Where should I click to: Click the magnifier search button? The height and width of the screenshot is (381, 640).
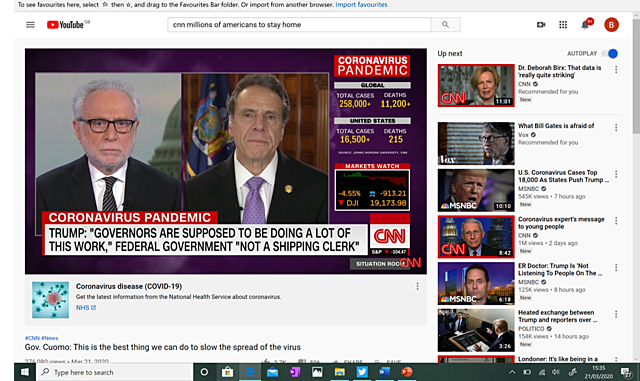[446, 25]
